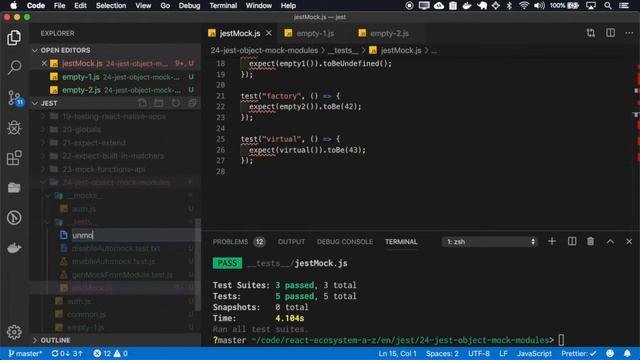
Task: Click the volume icon in menu bar
Action: click(539, 5)
